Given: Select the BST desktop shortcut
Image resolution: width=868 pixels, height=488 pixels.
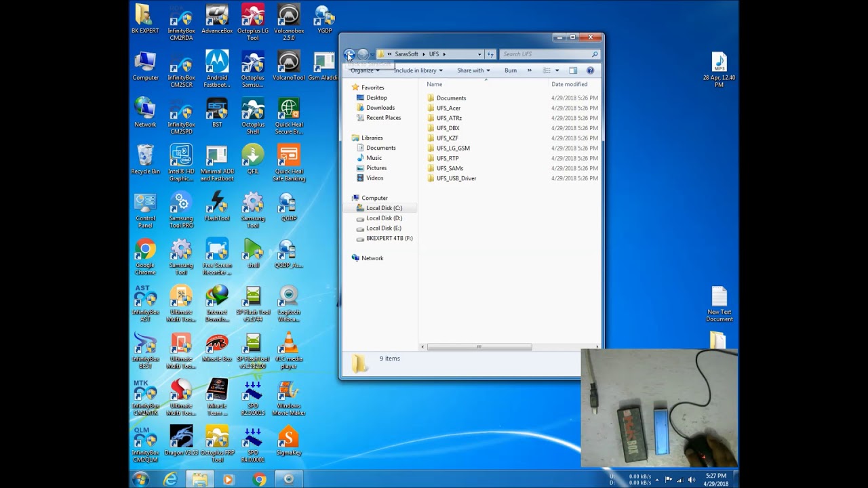Looking at the screenshot, I should pos(217,113).
